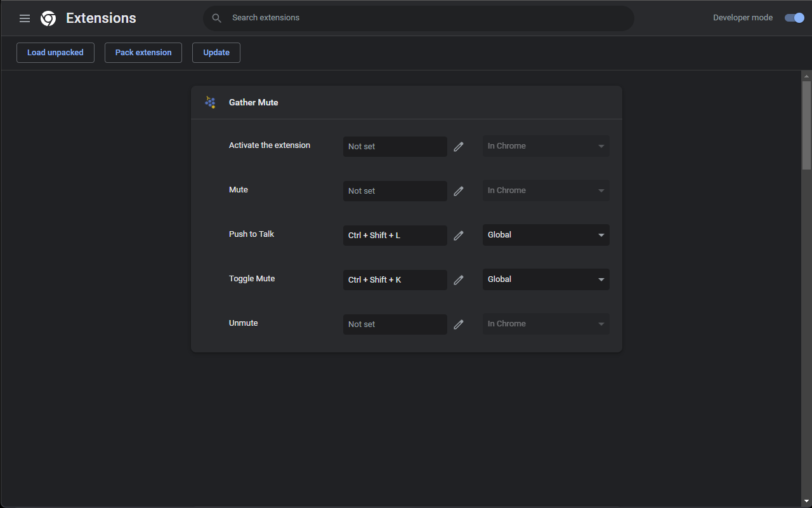Click the Ctrl + Shift + L field
This screenshot has width=812, height=508.
395,236
